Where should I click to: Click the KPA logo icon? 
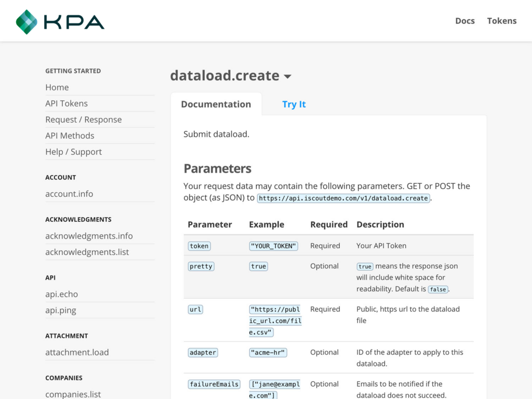click(x=26, y=21)
